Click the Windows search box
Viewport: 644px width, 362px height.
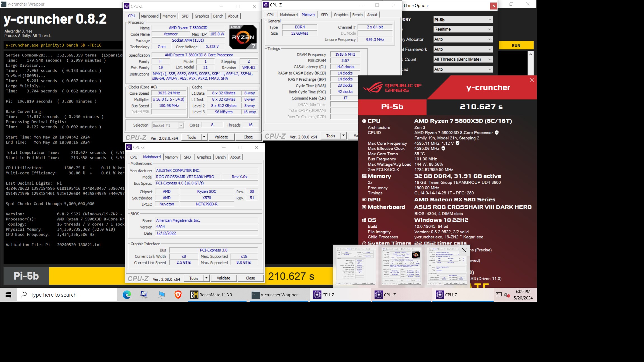pos(67,295)
